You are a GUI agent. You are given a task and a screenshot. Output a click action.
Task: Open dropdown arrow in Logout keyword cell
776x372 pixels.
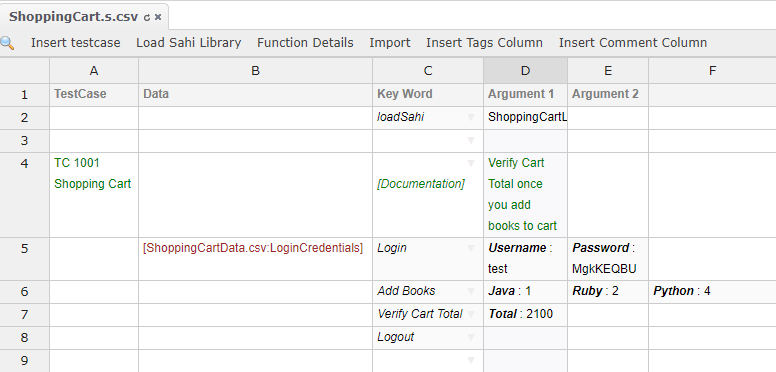[x=471, y=337]
